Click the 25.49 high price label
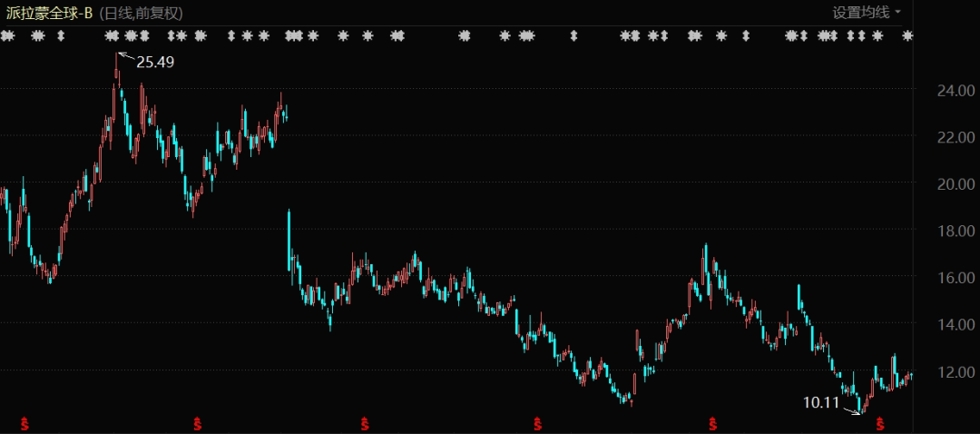 [x=155, y=62]
